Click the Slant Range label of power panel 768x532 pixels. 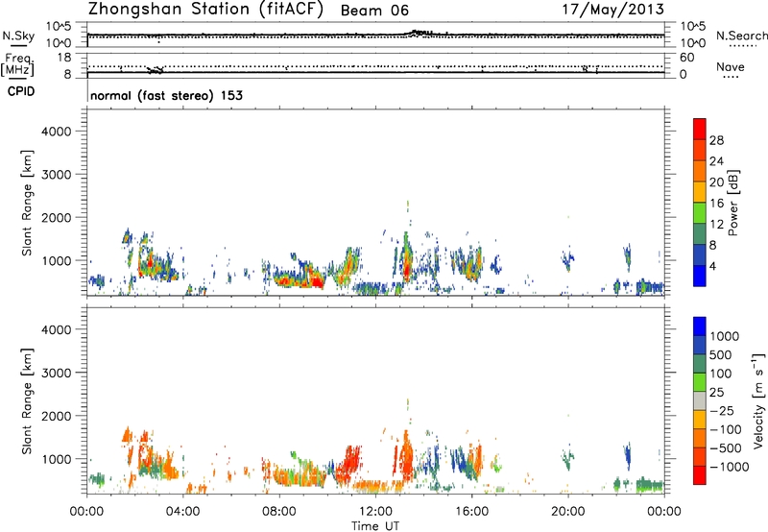27,203
